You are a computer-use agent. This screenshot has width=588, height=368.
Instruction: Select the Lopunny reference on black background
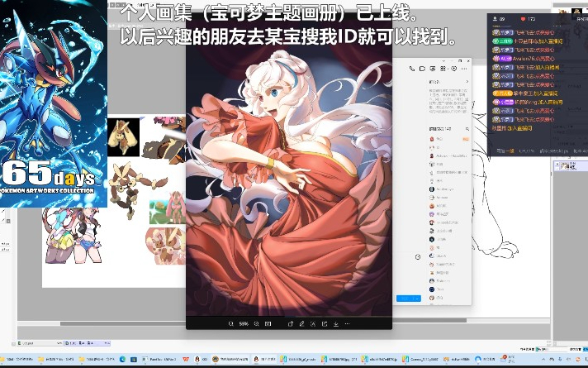tap(123, 137)
